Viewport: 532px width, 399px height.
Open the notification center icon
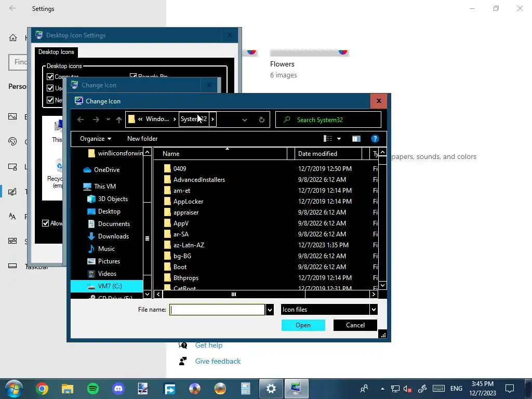(510, 389)
